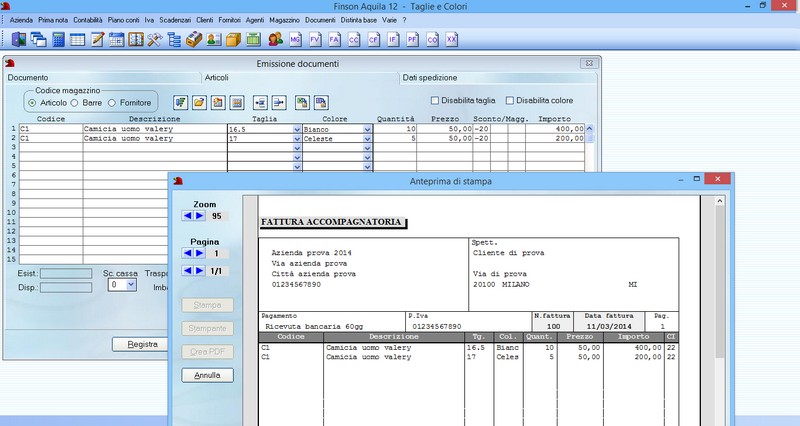Image resolution: width=800 pixels, height=426 pixels.
Task: Open Taglia dropdown in row 4
Action: [297, 157]
